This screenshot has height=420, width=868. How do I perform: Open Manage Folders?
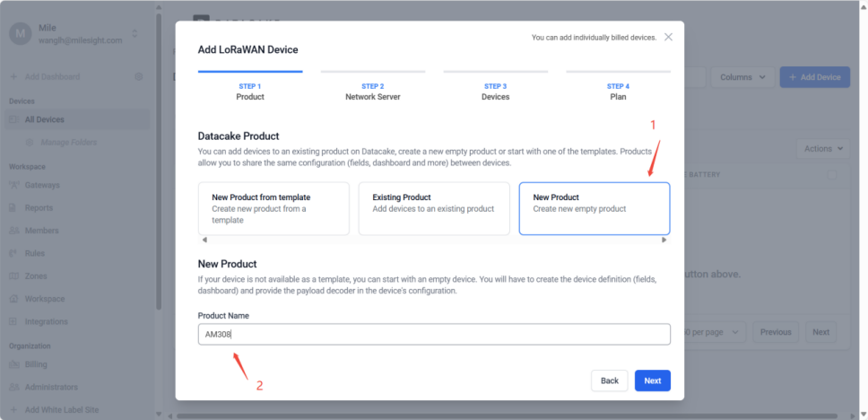[x=69, y=143]
